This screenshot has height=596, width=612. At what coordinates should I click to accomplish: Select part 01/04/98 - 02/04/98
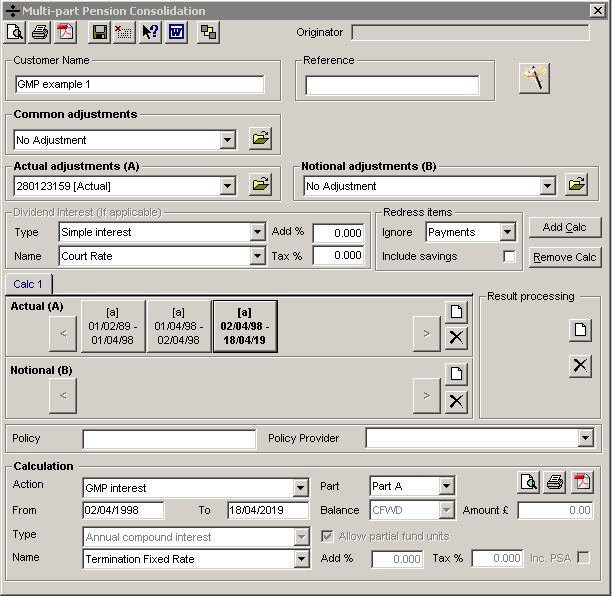179,326
